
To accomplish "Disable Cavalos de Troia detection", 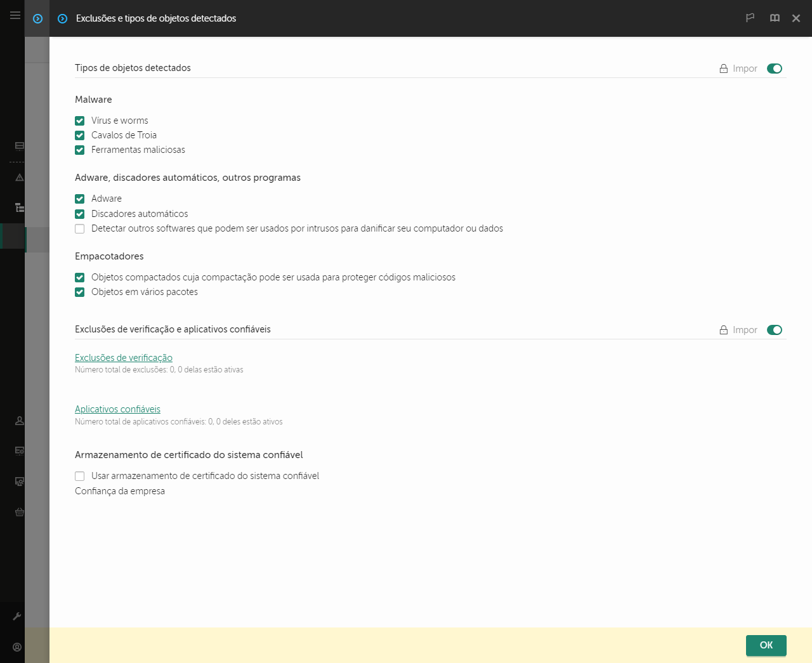I will click(x=79, y=135).
